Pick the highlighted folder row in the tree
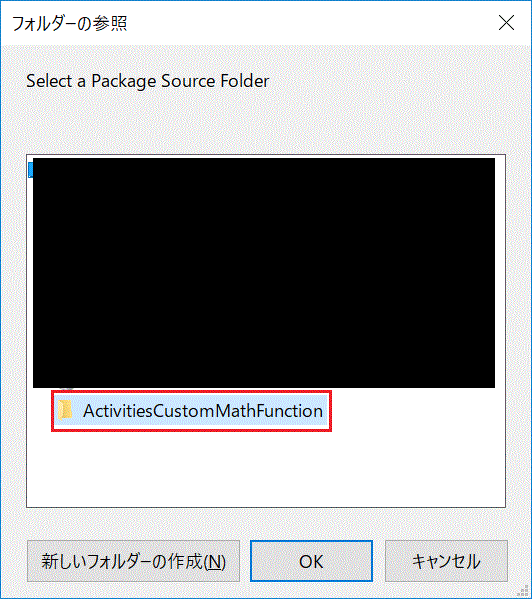The height and width of the screenshot is (599, 532). (191, 411)
